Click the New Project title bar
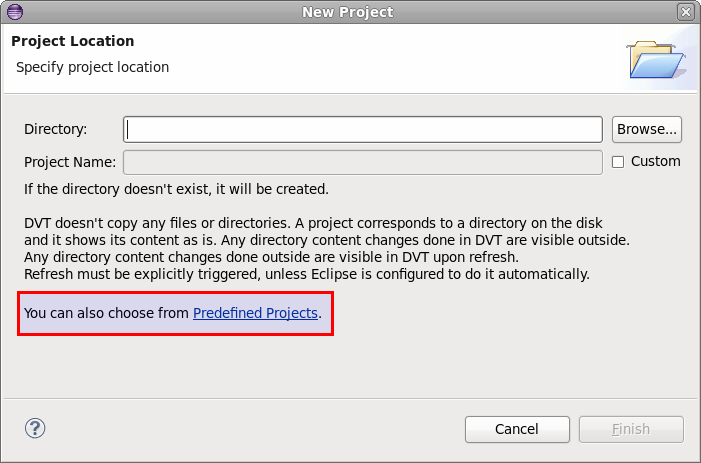The image size is (701, 463). tap(347, 12)
